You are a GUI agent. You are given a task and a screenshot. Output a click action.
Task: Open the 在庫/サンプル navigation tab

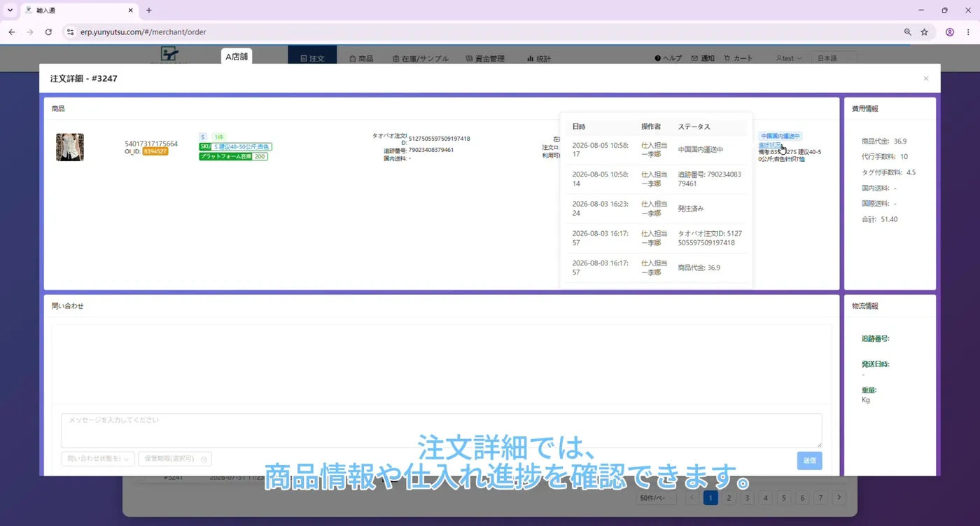coord(421,59)
